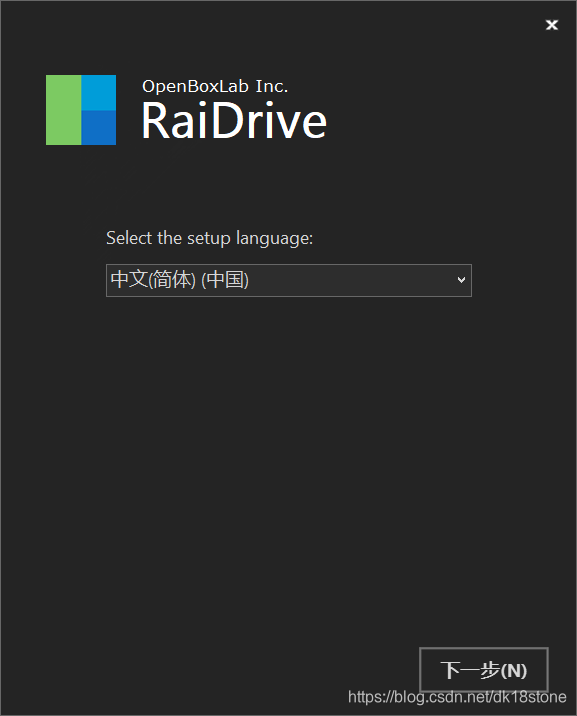The width and height of the screenshot is (577, 716).
Task: Click the dark blue logo square
Action: click(99, 128)
